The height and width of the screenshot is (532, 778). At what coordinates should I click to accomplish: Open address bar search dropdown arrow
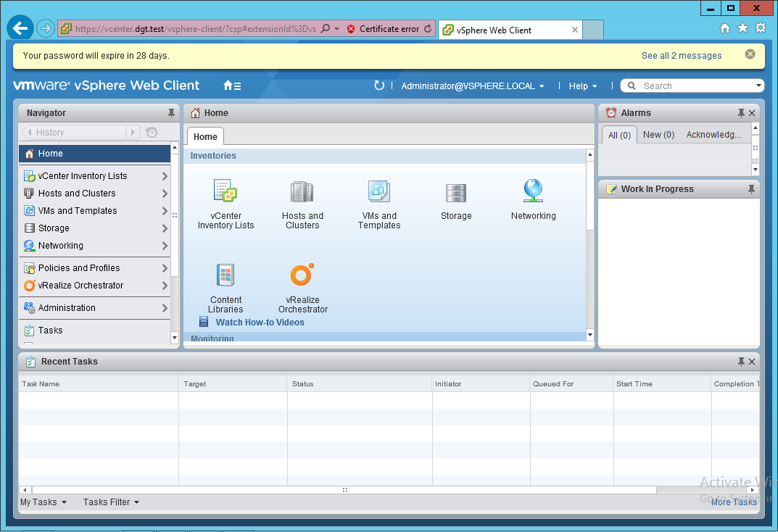(x=337, y=29)
